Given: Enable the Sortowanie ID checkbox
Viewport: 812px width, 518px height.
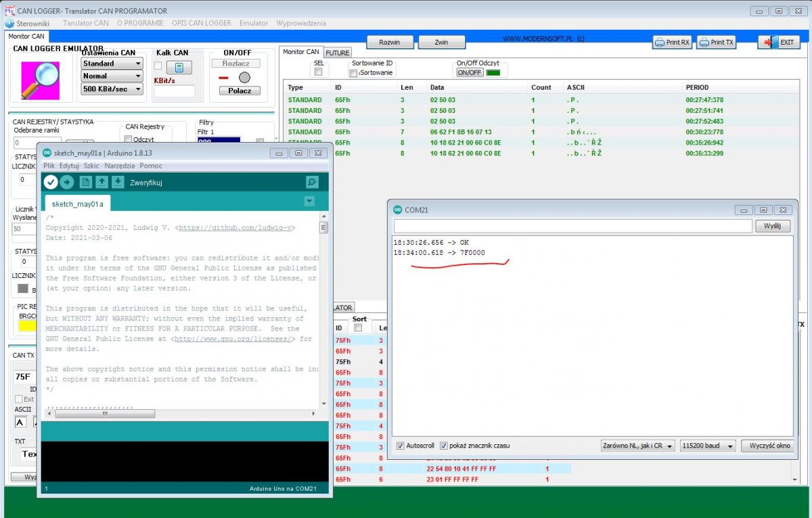Looking at the screenshot, I should pyautogui.click(x=353, y=73).
